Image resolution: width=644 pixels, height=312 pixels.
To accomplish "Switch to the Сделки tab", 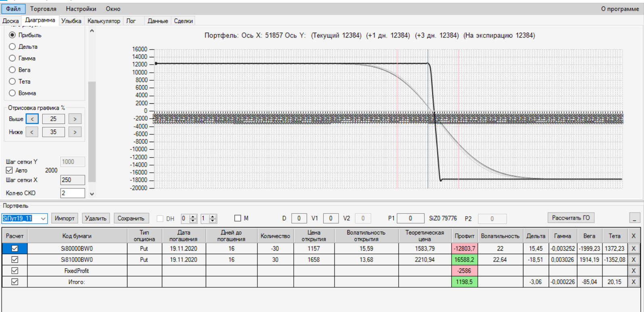I will 183,21.
